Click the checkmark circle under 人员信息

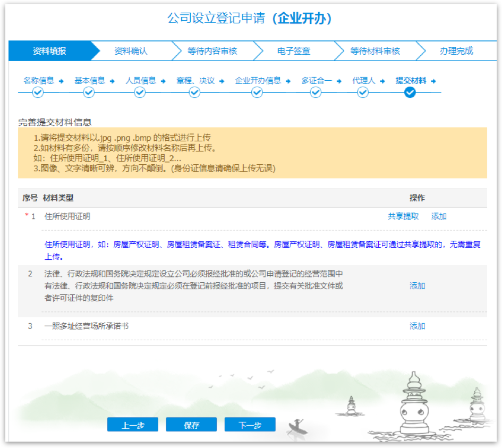tap(140, 92)
